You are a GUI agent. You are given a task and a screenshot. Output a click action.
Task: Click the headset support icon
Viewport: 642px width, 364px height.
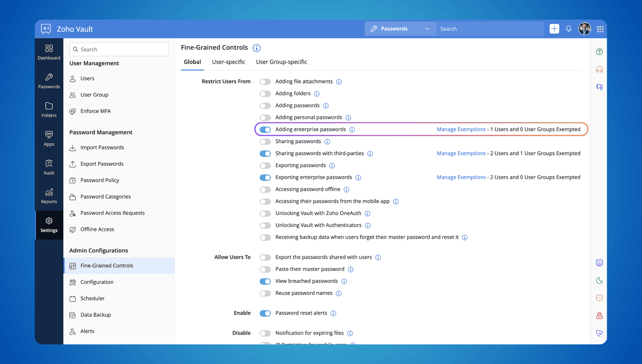coord(599,69)
